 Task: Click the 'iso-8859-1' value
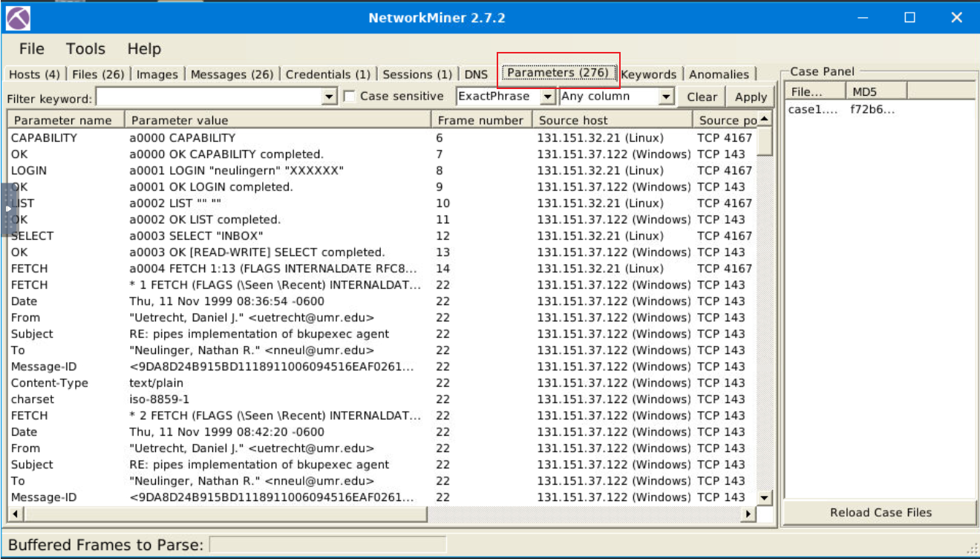click(160, 399)
